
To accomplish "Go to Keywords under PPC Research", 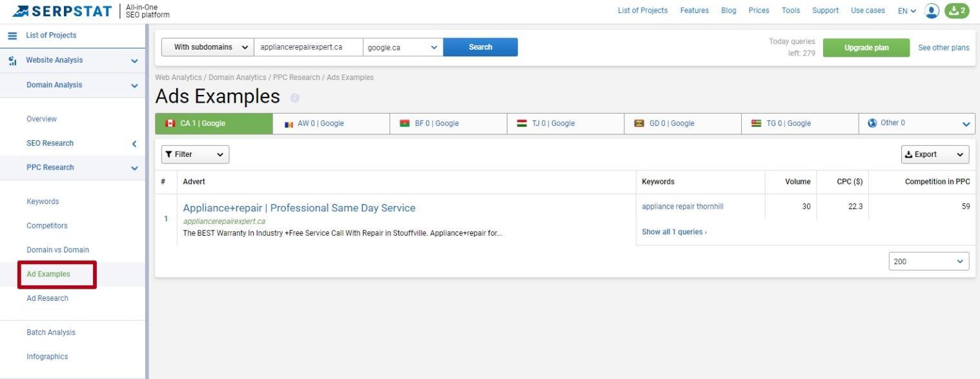I will 43,201.
